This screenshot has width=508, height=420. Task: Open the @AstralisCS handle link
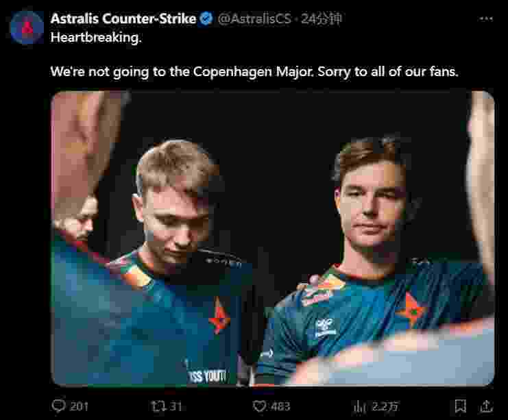click(254, 18)
